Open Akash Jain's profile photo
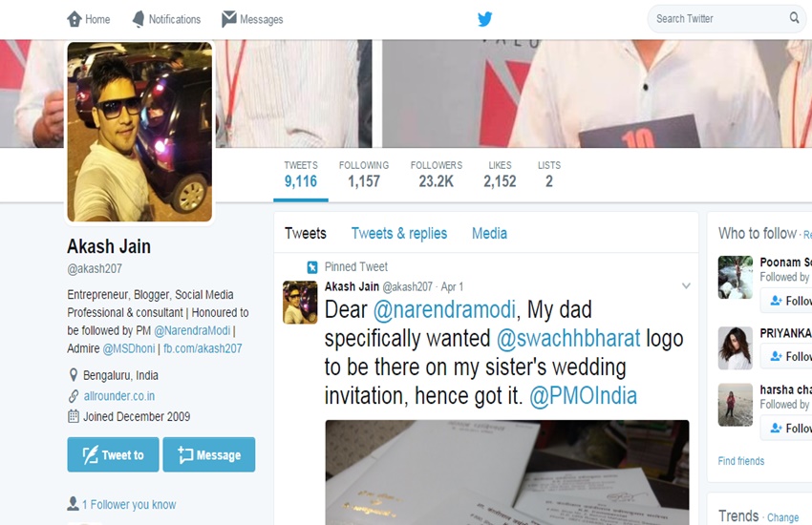Viewport: 812px width, 525px height. click(x=139, y=132)
